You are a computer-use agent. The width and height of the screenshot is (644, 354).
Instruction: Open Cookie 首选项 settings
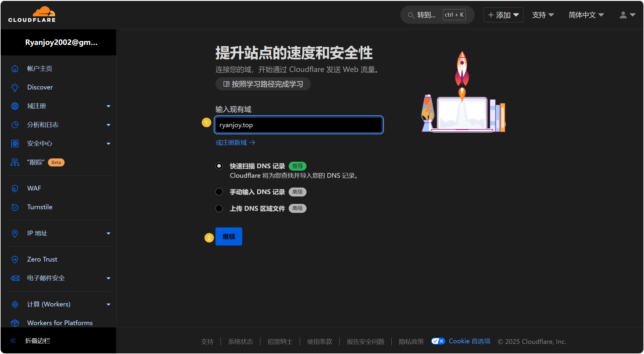coord(469,341)
